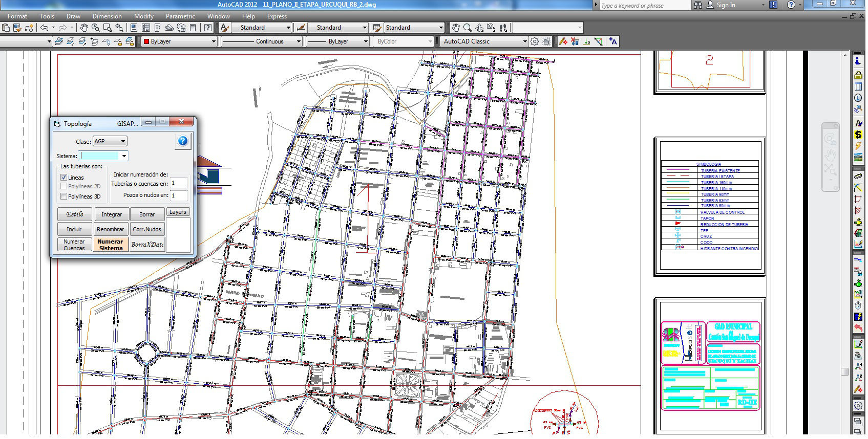The width and height of the screenshot is (868, 439).
Task: Click the Undo arrow icon
Action: tap(45, 28)
